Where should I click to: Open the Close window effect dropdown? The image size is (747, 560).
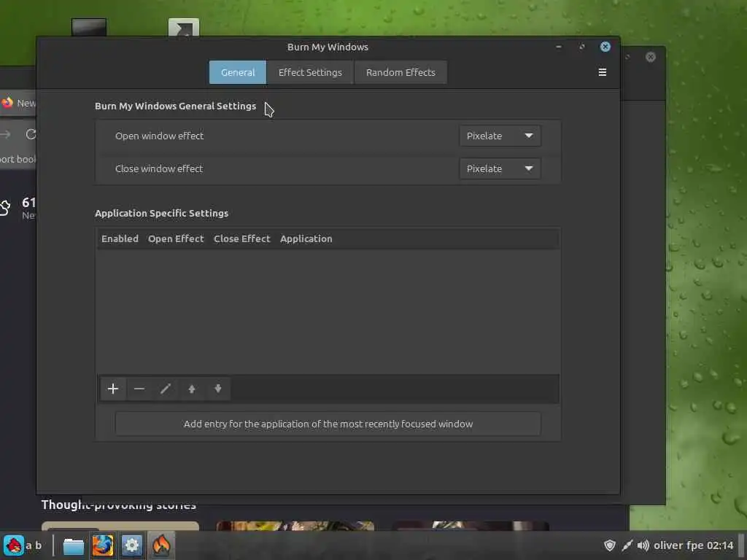click(x=500, y=168)
